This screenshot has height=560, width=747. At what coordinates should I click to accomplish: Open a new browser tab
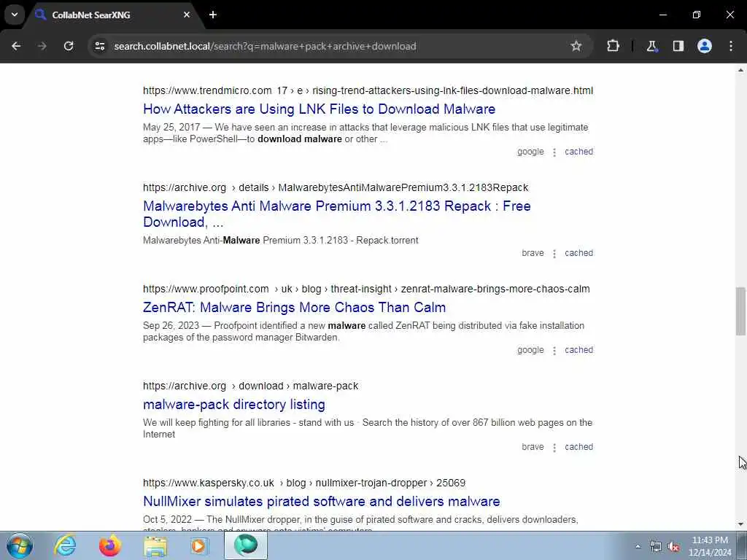point(213,15)
